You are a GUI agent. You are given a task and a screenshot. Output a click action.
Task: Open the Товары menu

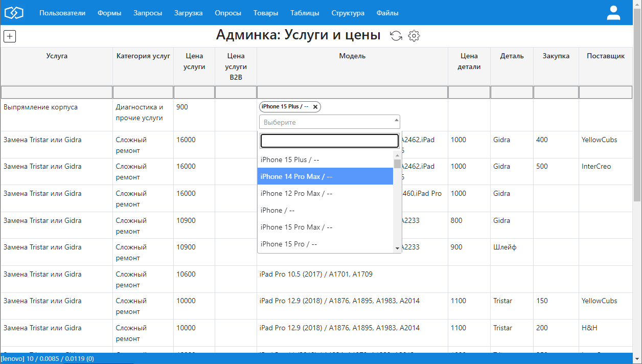pos(266,13)
